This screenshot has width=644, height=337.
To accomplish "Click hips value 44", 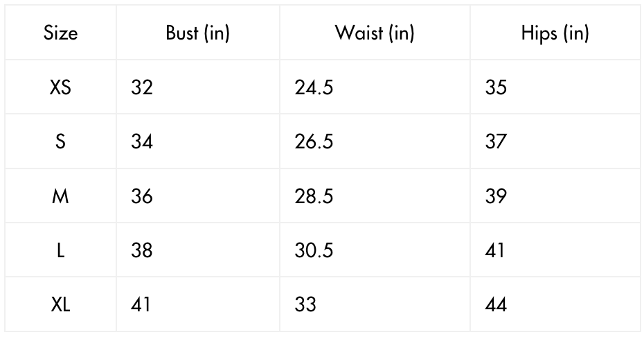I will tap(496, 304).
